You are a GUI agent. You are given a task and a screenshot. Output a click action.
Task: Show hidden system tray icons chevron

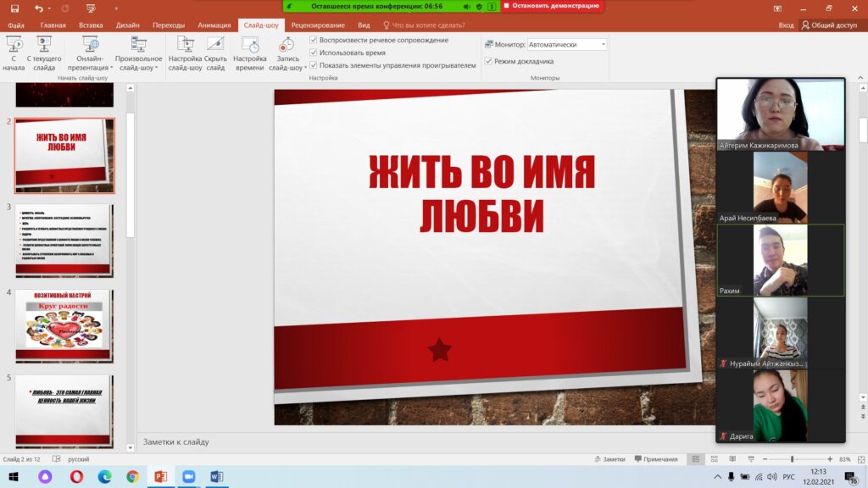pyautogui.click(x=717, y=476)
